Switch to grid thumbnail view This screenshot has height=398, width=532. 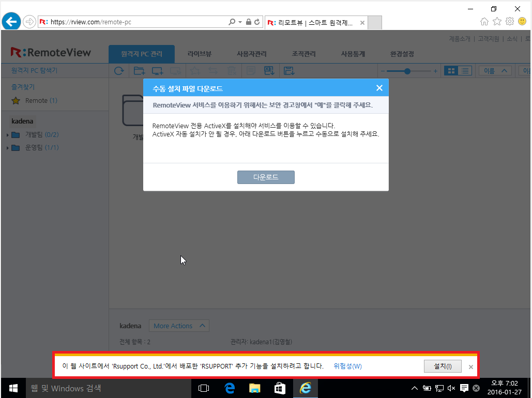[x=451, y=71]
